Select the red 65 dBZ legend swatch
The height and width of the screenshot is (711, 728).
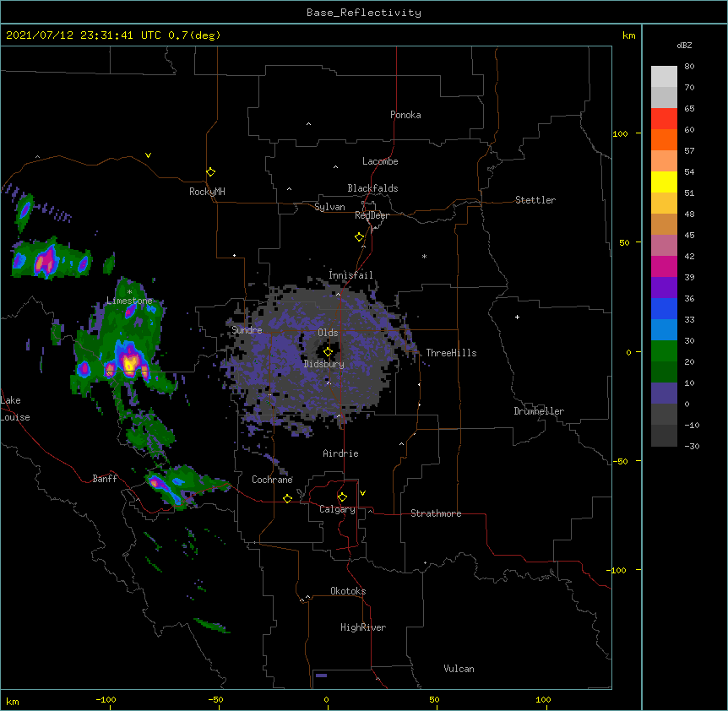[x=664, y=118]
